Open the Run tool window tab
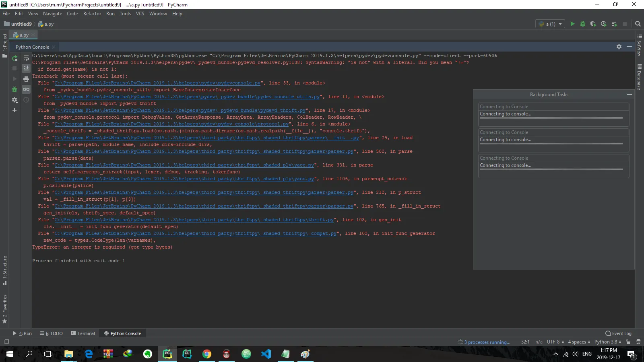This screenshot has height=362, width=644. pyautogui.click(x=22, y=333)
